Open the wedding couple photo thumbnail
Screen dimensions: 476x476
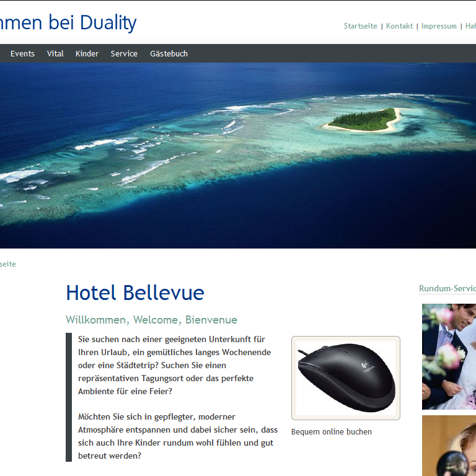pyautogui.click(x=449, y=356)
